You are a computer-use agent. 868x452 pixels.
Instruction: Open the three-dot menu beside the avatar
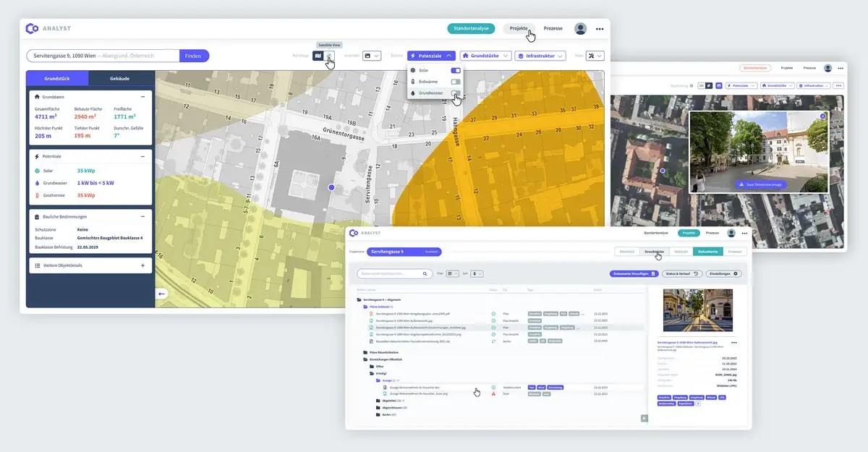click(600, 29)
